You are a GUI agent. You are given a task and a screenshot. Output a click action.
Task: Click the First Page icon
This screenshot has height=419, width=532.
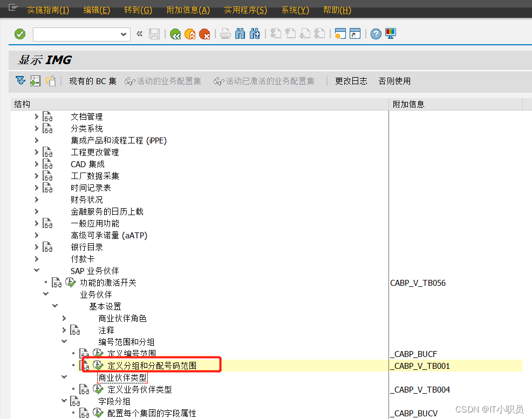[x=276, y=34]
